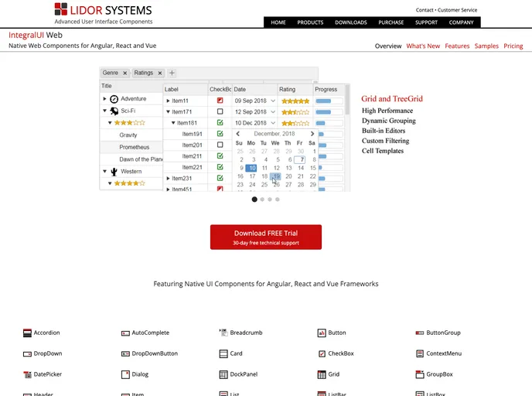Image resolution: width=532 pixels, height=396 pixels.
Task: Toggle the Item191 checkbox
Action: (x=220, y=134)
